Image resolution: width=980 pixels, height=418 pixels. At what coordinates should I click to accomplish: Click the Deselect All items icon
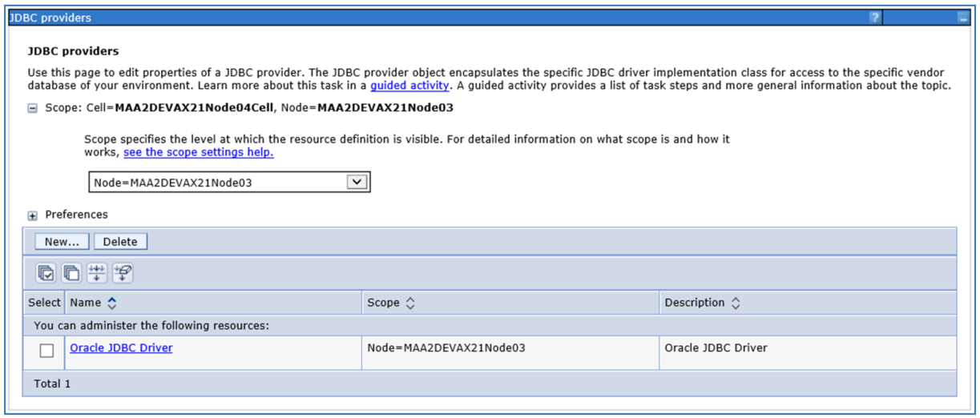tap(71, 273)
